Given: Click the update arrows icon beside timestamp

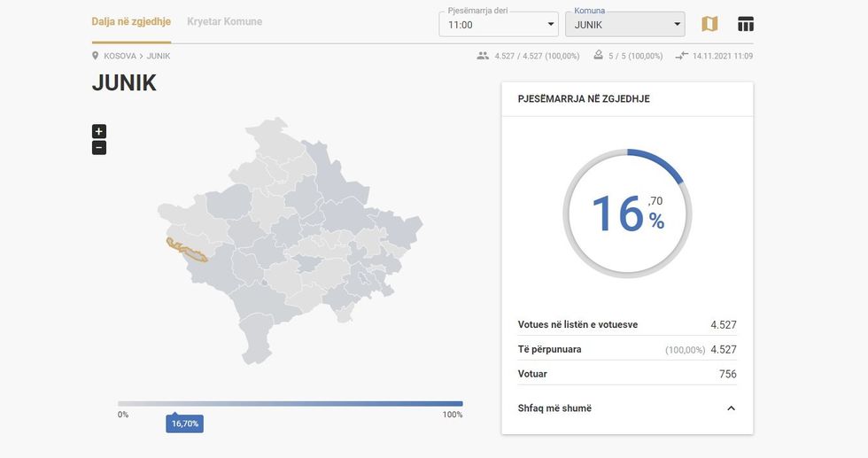Looking at the screenshot, I should coord(681,56).
